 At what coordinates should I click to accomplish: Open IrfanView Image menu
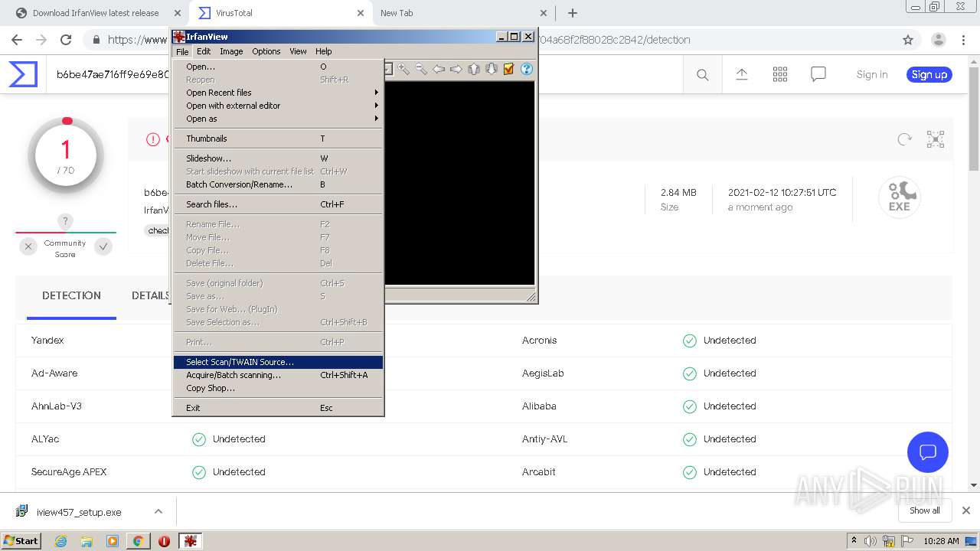click(231, 51)
